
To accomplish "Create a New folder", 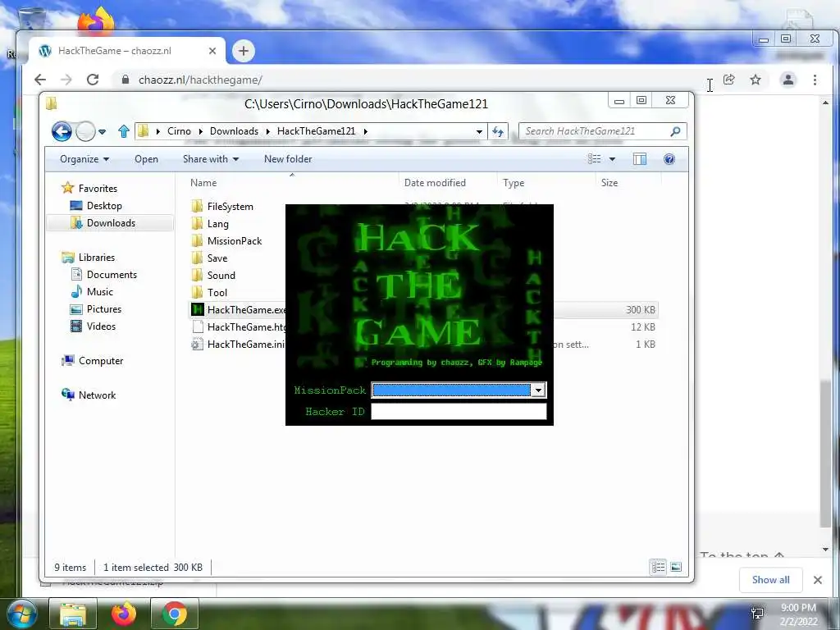I will (x=288, y=159).
